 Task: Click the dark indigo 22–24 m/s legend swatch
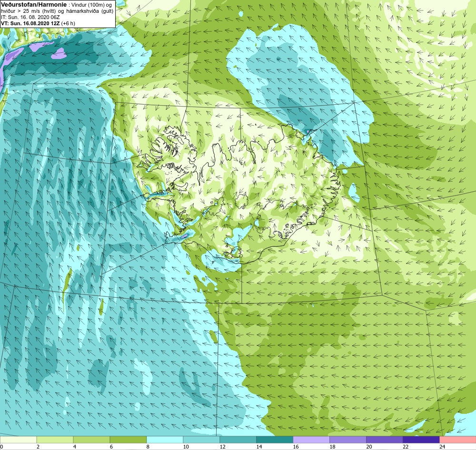(x=421, y=440)
